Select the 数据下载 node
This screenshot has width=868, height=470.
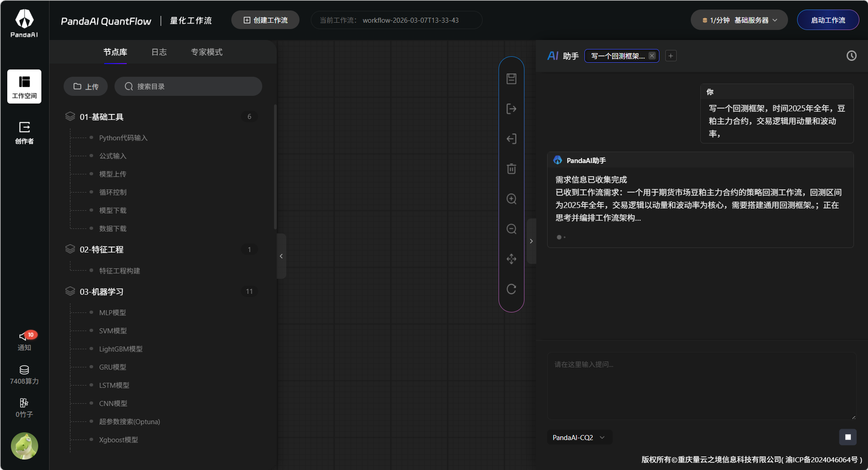point(113,228)
